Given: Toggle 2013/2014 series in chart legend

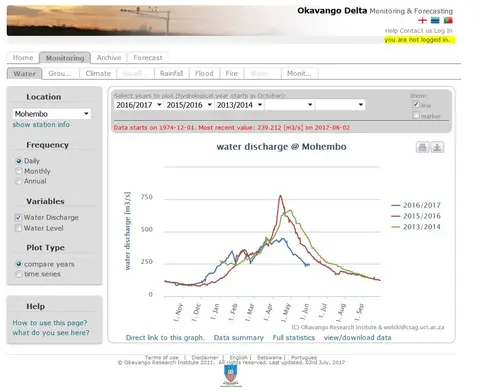Looking at the screenshot, I should (x=416, y=227).
